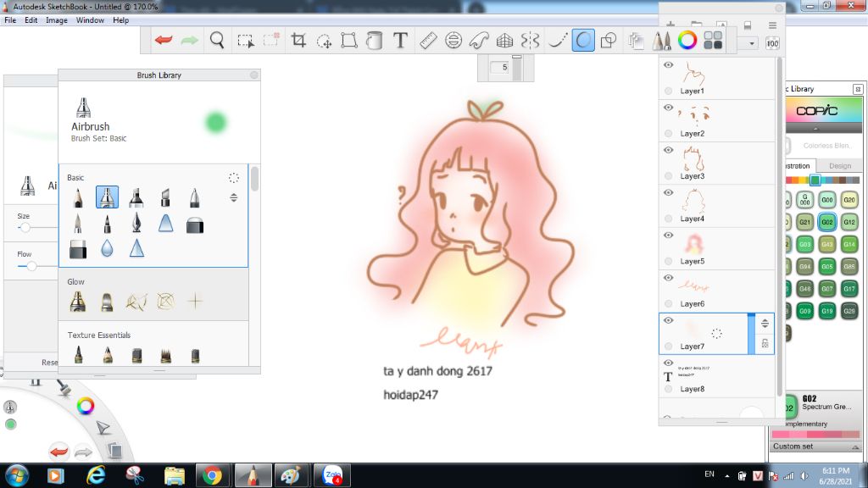The image size is (868, 488).
Task: Toggle the lock circle on Layer1
Action: (x=668, y=91)
